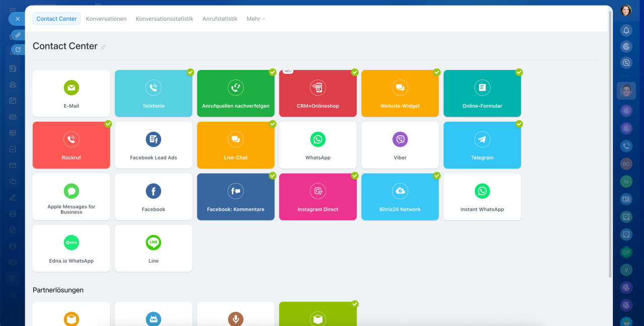Close the slider panel with X button
The height and width of the screenshot is (326, 644).
17,19
